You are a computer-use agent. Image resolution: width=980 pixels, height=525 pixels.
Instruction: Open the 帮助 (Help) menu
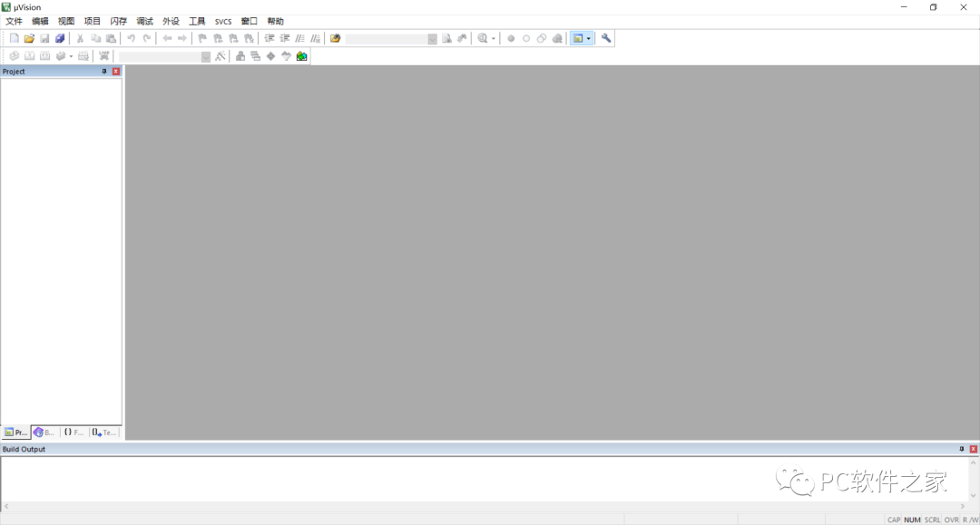(276, 21)
